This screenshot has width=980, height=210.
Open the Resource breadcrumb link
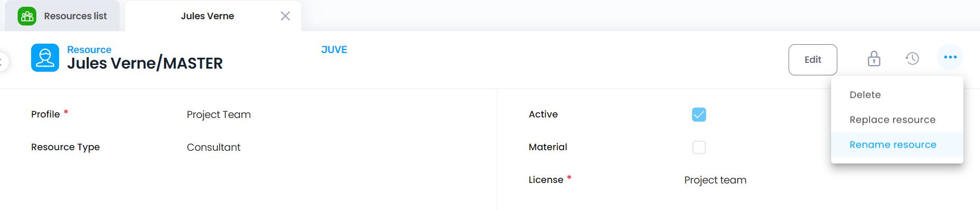[x=89, y=49]
